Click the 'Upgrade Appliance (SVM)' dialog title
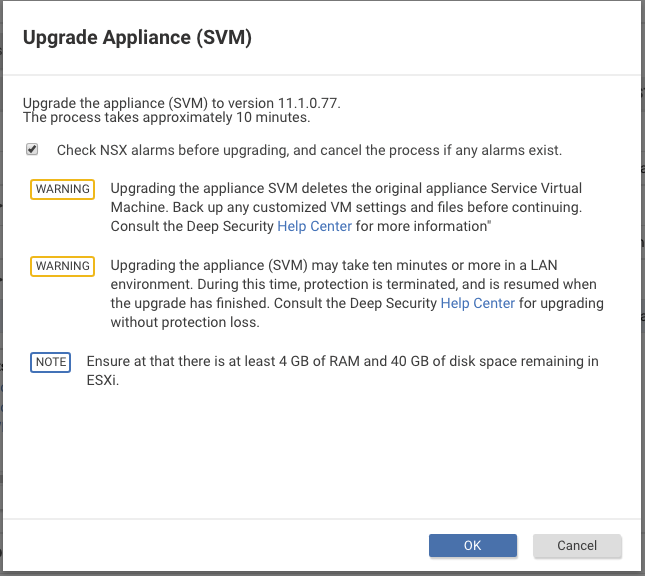Viewport: 645px width, 576px height. (136, 39)
